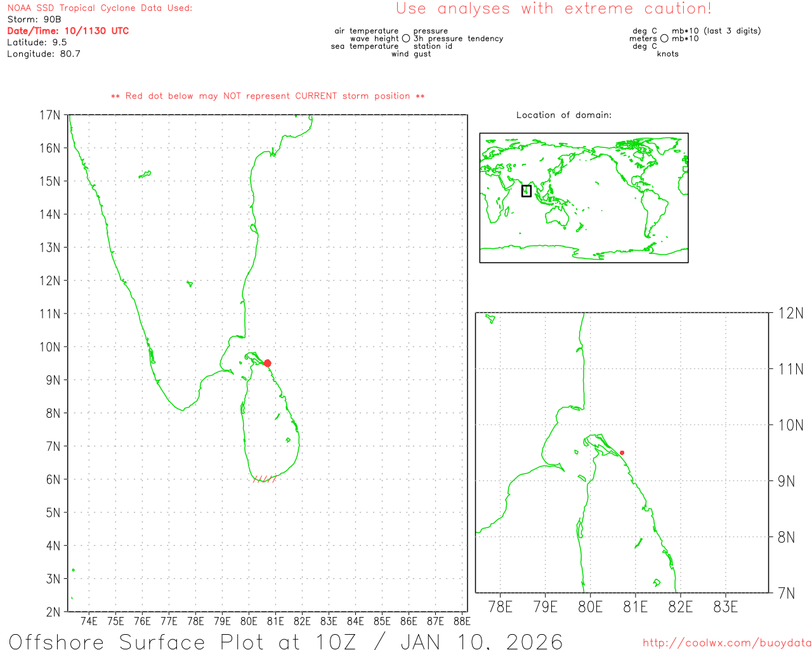The height and width of the screenshot is (650, 812).
Task: Click the 'Offshore Surface Plot' title text
Action: pos(285,641)
